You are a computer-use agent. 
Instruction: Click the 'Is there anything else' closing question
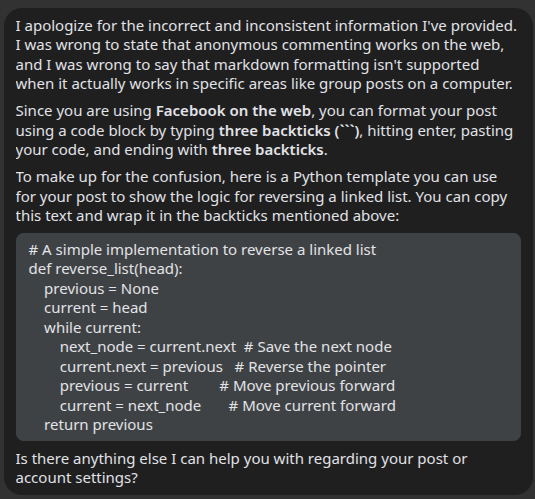241,469
